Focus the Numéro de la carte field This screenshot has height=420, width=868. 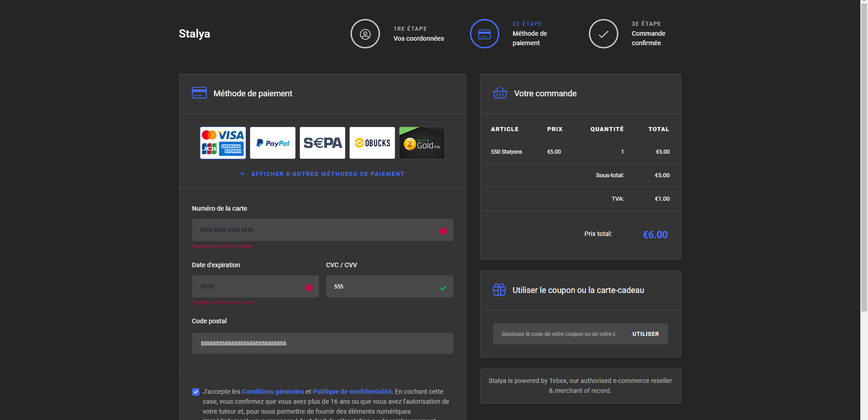[323, 230]
